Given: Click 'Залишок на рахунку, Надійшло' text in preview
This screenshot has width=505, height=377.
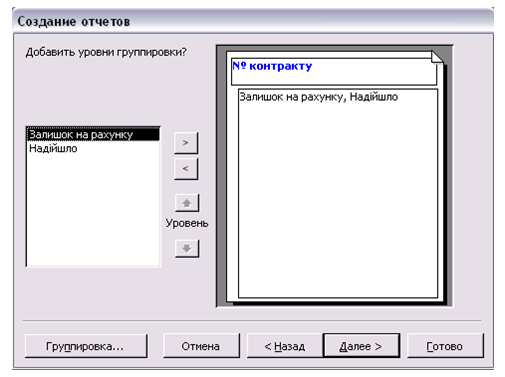Looking at the screenshot, I should [319, 97].
